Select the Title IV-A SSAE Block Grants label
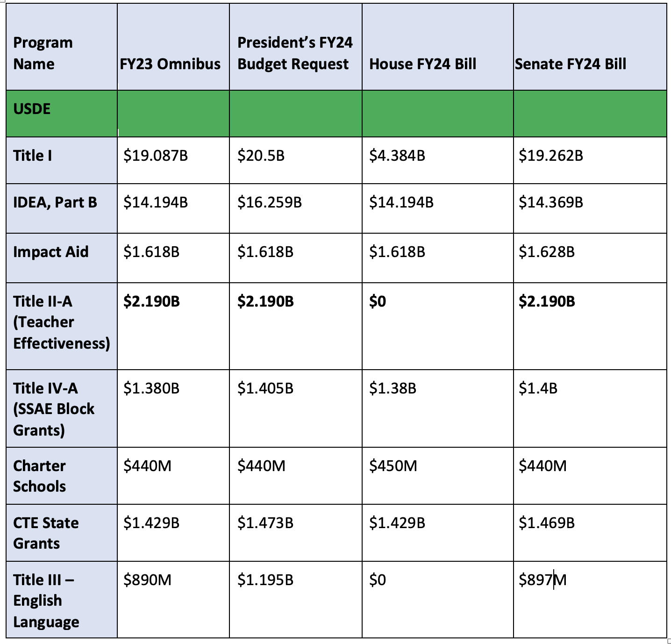Screen dimensions: 671x644 pos(62,408)
